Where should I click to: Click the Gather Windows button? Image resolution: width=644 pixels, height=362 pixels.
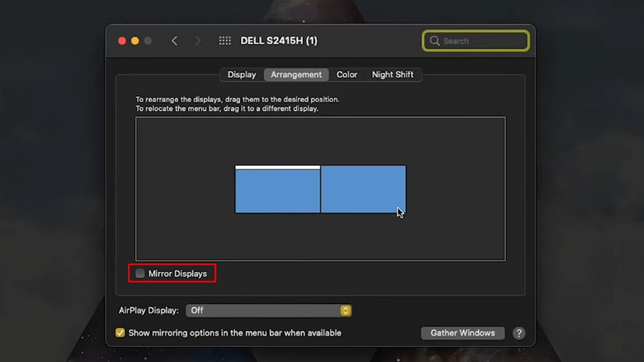pyautogui.click(x=463, y=333)
